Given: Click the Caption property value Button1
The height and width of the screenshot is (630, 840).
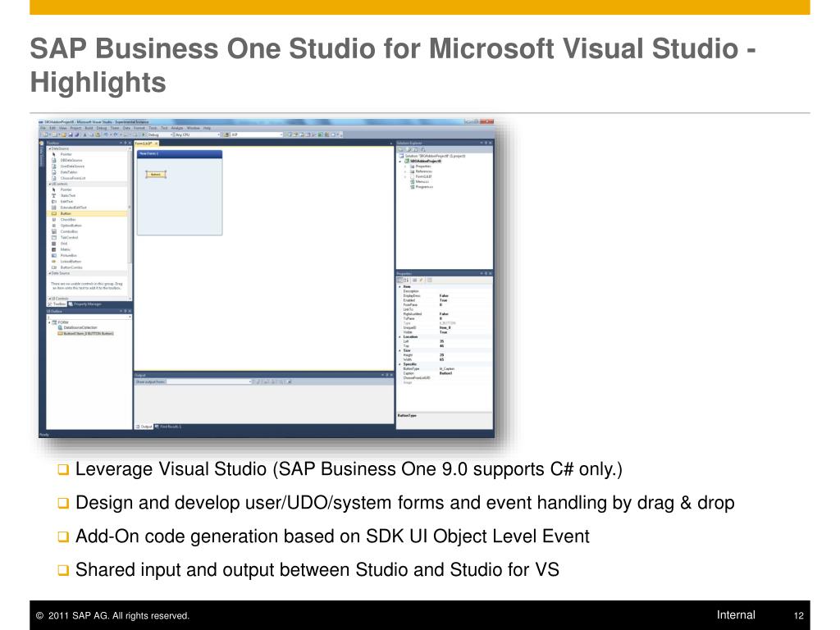Looking at the screenshot, I should pyautogui.click(x=445, y=373).
